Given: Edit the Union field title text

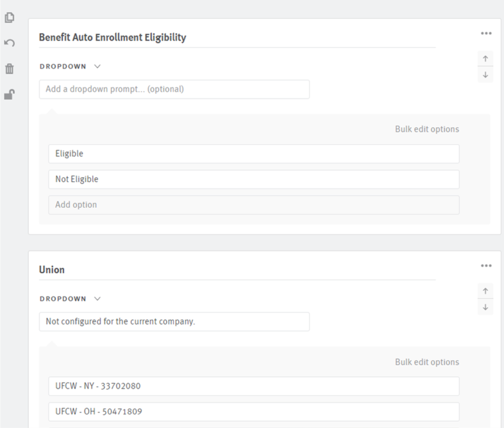Looking at the screenshot, I should click(52, 270).
